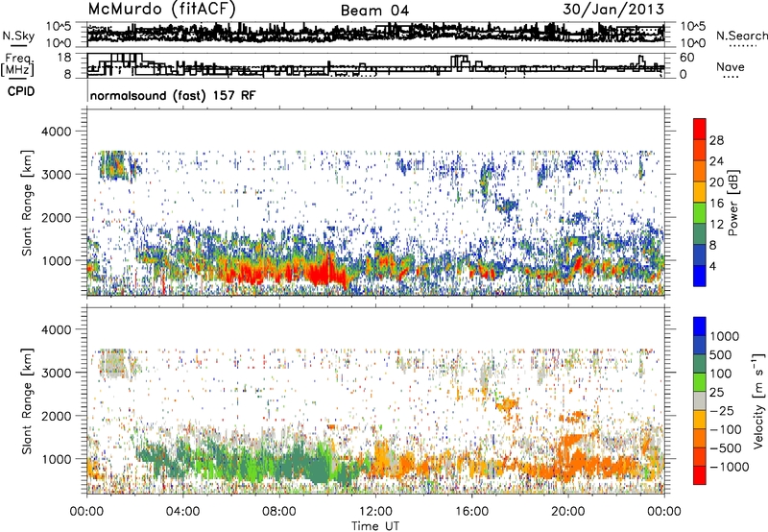This screenshot has height=532, width=768.
Task: Select the 18 tick on frequency axis
Action: pyautogui.click(x=63, y=58)
